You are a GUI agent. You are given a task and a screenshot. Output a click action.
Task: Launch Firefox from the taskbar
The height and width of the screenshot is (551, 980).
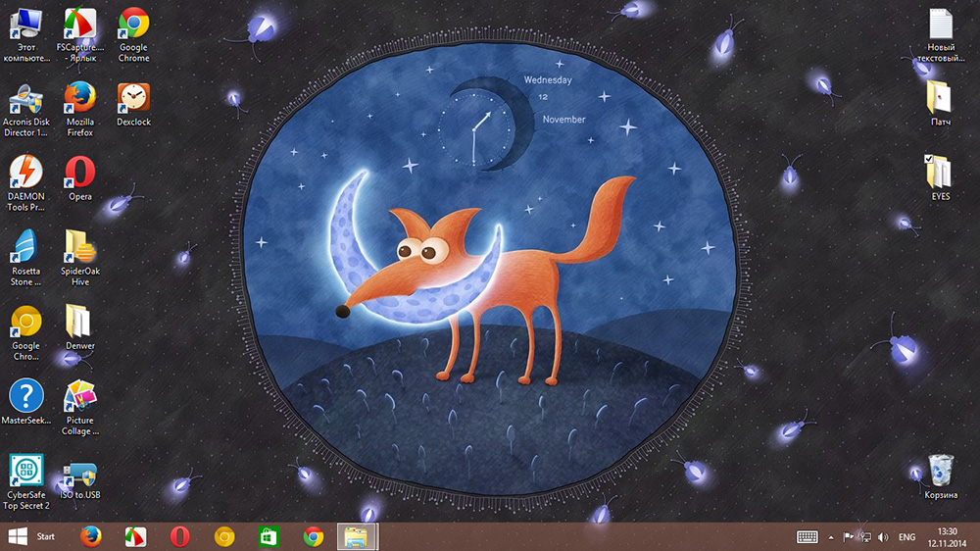90,536
